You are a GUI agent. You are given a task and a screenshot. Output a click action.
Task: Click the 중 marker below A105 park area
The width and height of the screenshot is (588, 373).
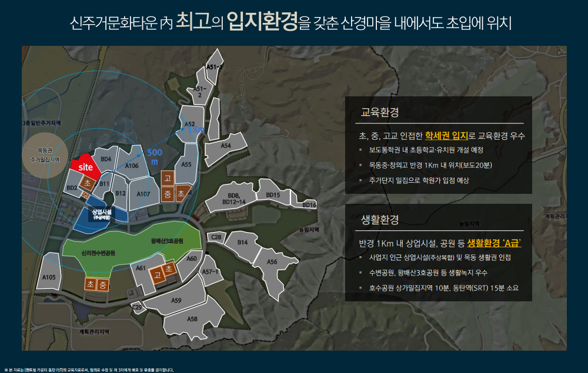pos(103,285)
